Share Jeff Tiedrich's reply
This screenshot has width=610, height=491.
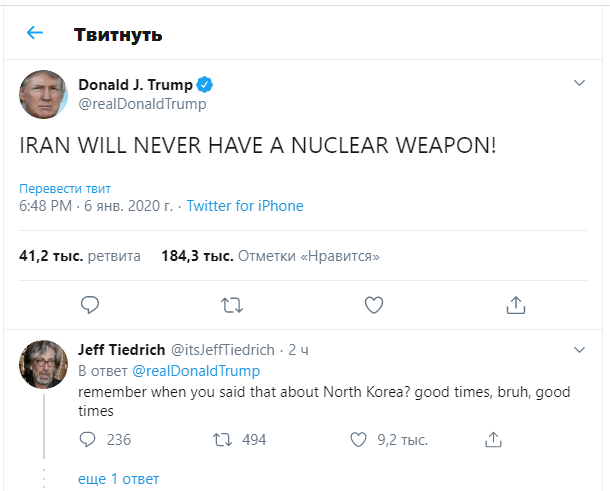point(492,439)
